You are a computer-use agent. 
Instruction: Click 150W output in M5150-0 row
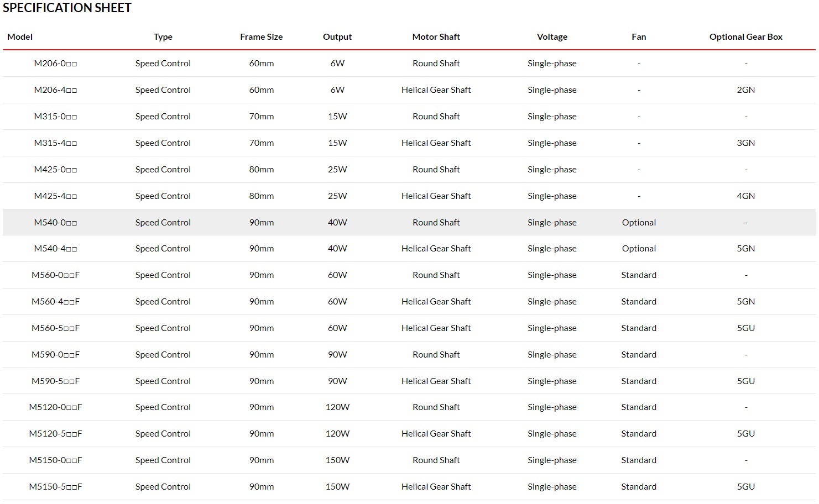point(337,460)
